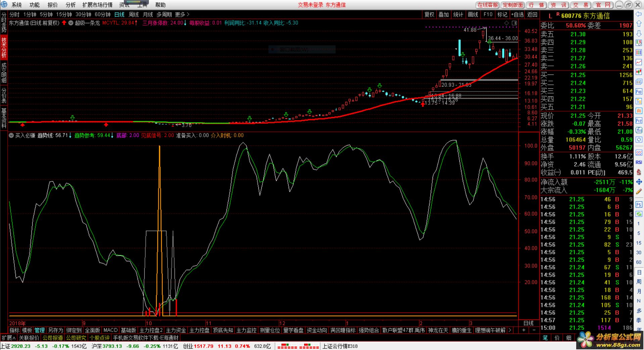
Task: Select the 60-minute period in right strip
Action: [x=639, y=262]
